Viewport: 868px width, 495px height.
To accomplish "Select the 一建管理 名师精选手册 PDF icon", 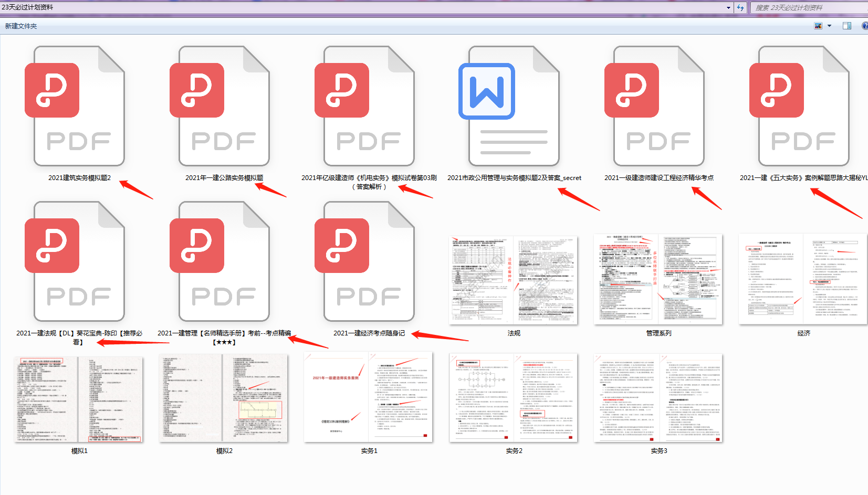I will pyautogui.click(x=219, y=261).
